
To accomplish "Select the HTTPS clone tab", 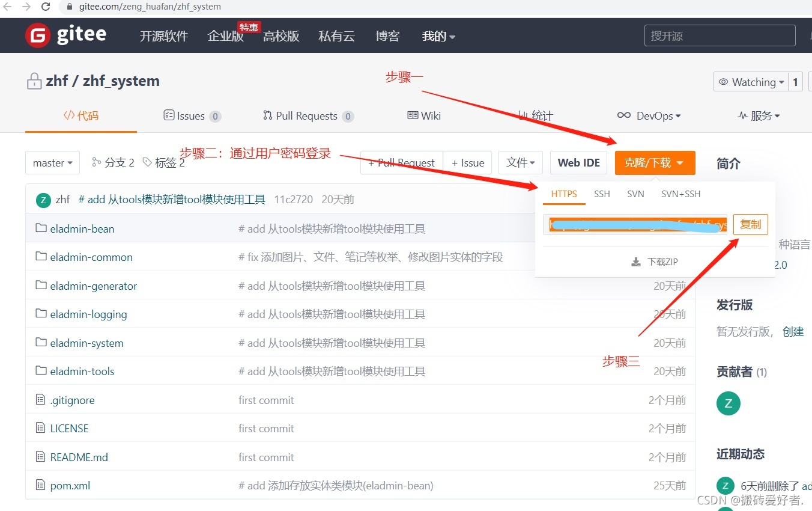I will (x=564, y=194).
